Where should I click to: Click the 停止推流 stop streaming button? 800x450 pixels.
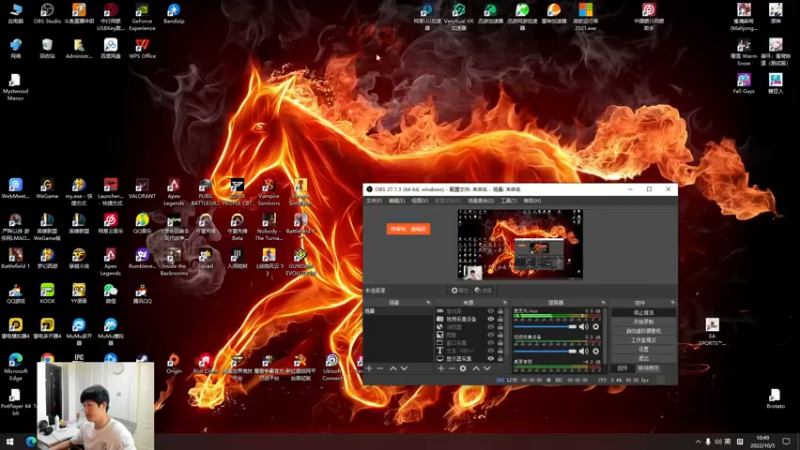tap(643, 312)
